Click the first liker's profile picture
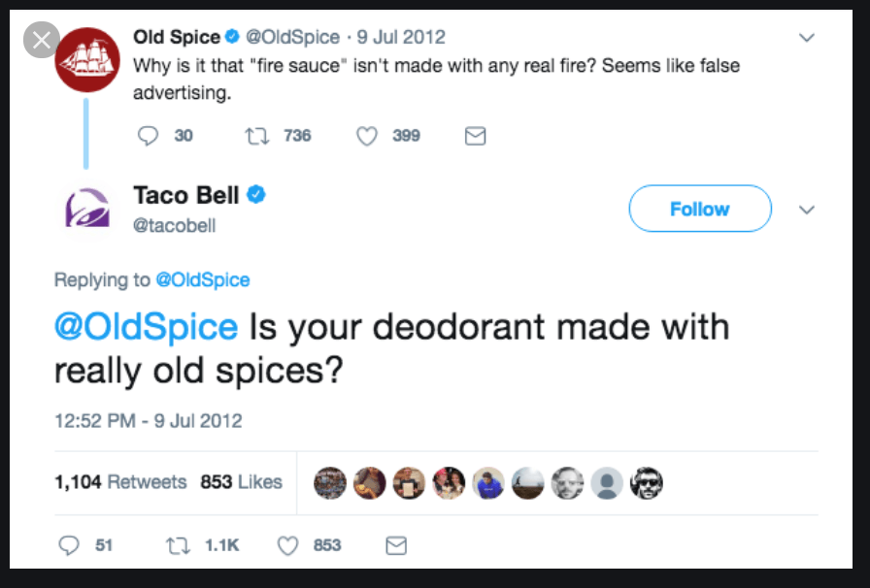This screenshot has width=870, height=588. tap(330, 482)
